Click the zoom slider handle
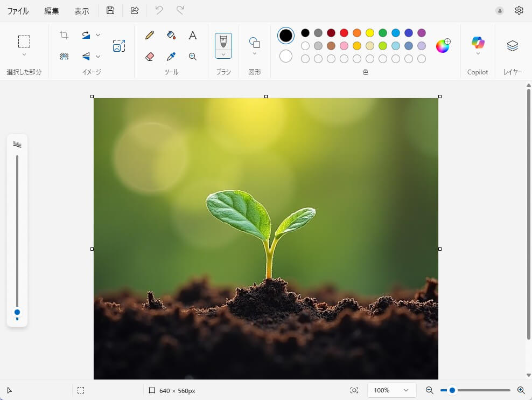532x400 pixels. click(x=452, y=390)
